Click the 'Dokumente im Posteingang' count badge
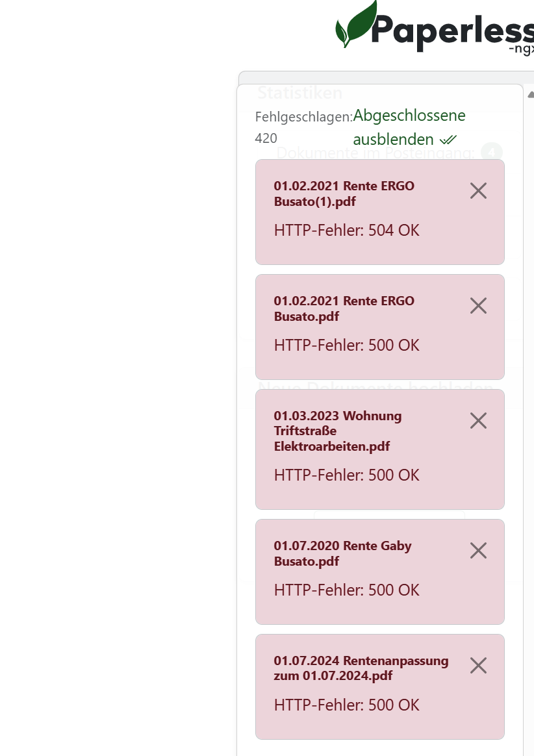 click(x=492, y=152)
